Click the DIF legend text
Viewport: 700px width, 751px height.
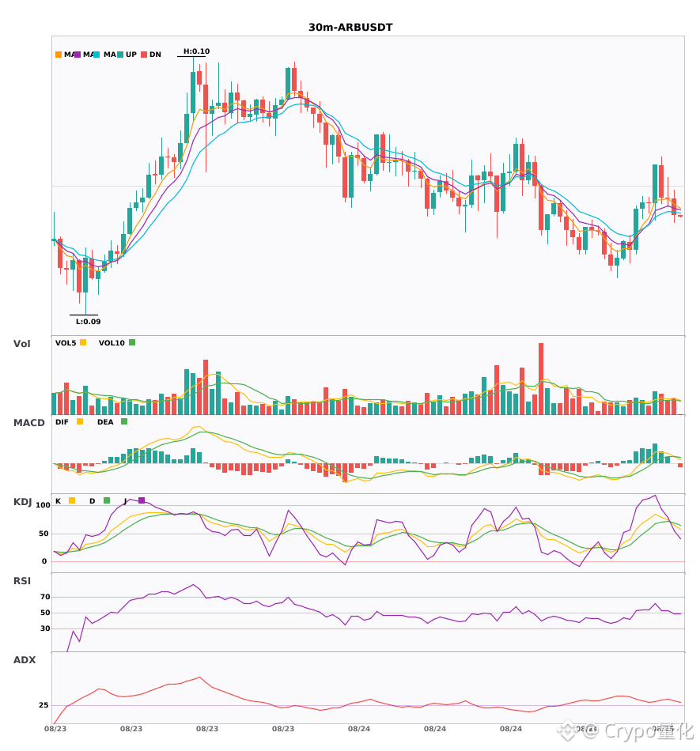pyautogui.click(x=62, y=422)
